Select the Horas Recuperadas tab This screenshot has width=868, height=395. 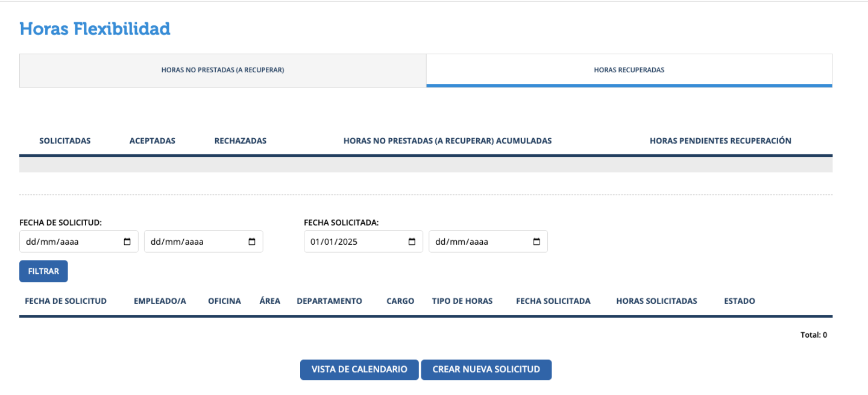[629, 70]
